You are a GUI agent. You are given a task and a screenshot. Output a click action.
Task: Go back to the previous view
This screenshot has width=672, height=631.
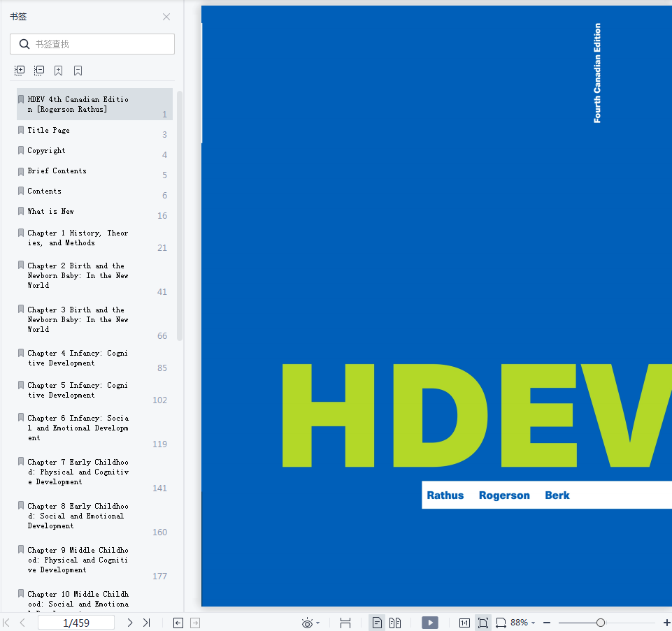pos(178,623)
